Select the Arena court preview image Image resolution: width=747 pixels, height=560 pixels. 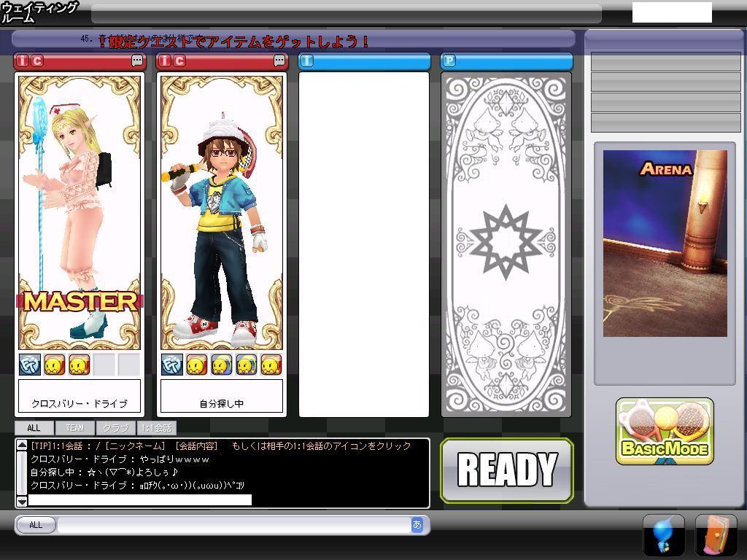point(665,244)
